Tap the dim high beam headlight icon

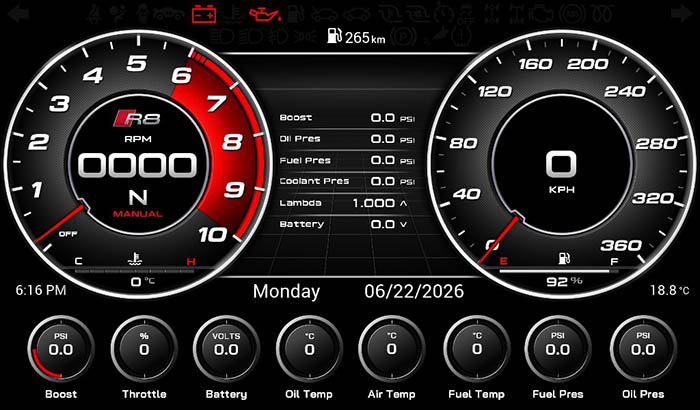click(222, 37)
